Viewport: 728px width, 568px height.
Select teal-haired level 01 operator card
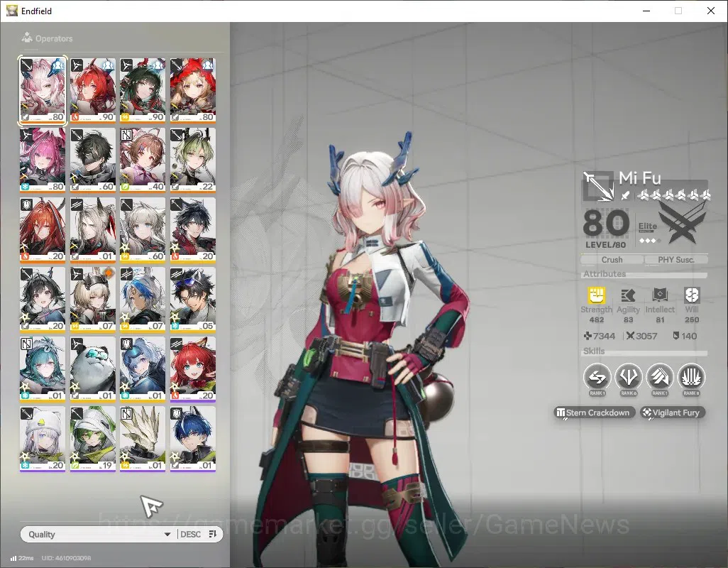pos(43,368)
